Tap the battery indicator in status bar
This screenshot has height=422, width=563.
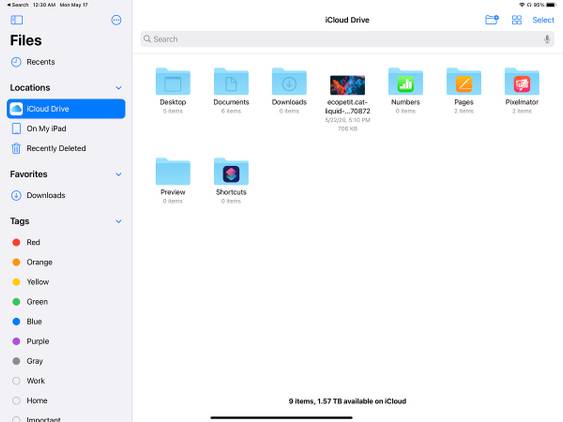click(x=550, y=5)
